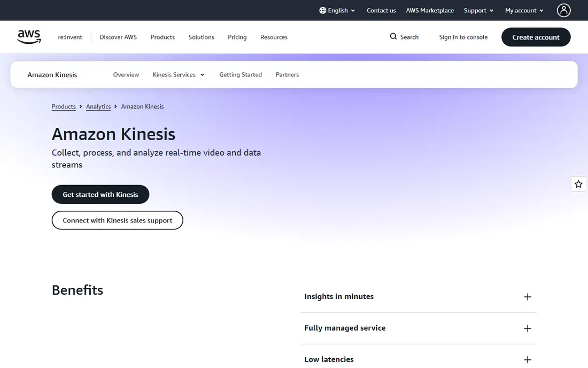
Task: Click Sign in to console
Action: (x=463, y=37)
